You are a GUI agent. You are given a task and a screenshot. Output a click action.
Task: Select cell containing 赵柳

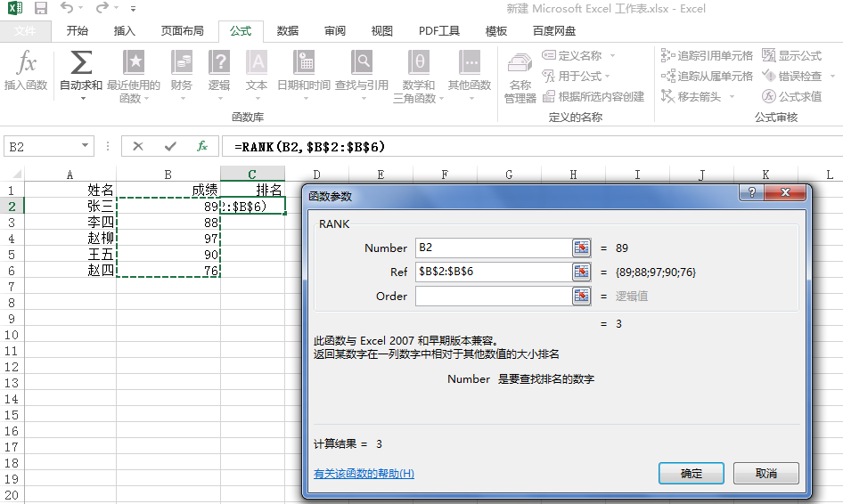coord(70,238)
